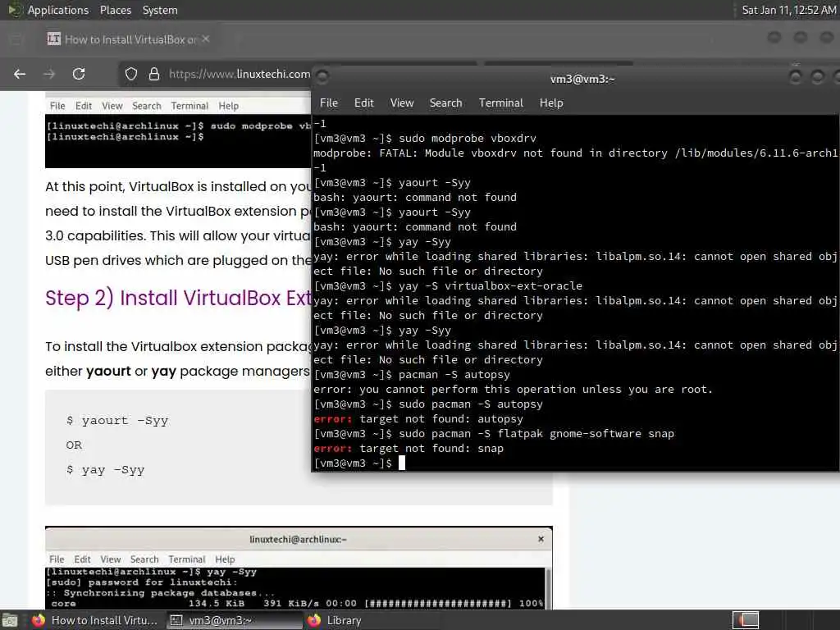Click the vm3@vm3:~ terminal title bar
The height and width of the screenshot is (630, 840).
(x=582, y=80)
